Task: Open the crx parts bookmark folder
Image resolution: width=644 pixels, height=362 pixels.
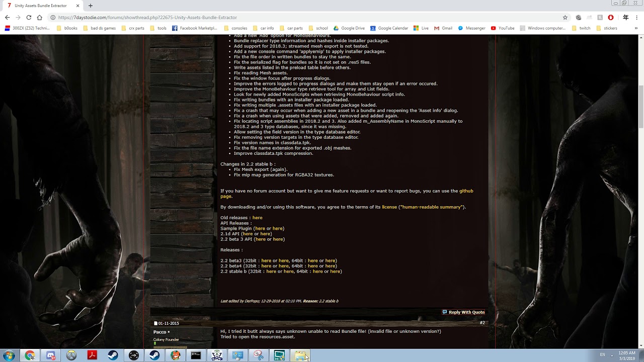Action: tap(132, 28)
